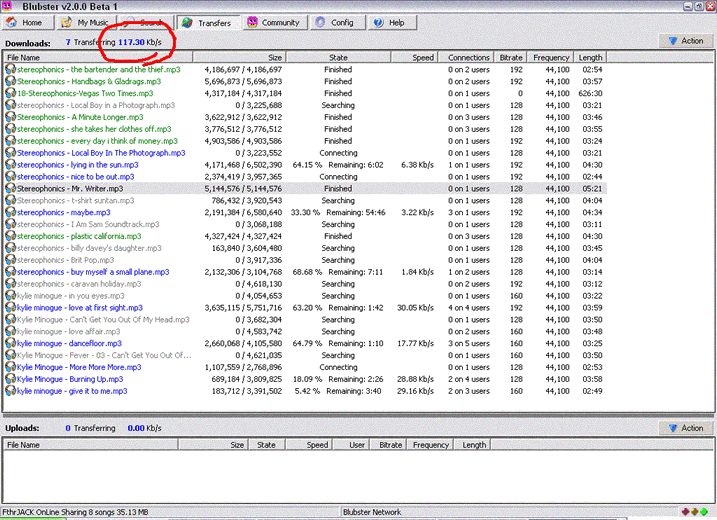Click headphone icon for A Minute Longer
Viewport: 717px width, 520px height.
10,117
